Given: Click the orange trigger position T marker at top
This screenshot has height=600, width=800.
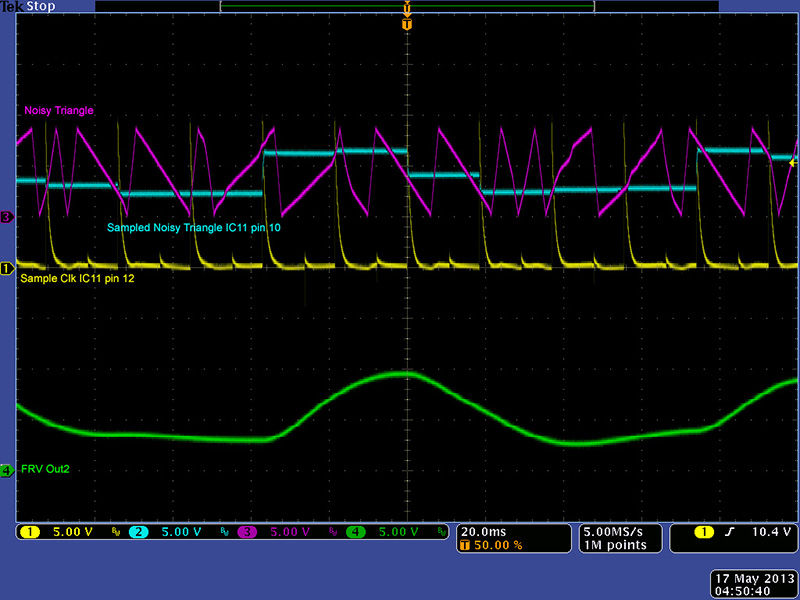Looking at the screenshot, I should point(406,23).
